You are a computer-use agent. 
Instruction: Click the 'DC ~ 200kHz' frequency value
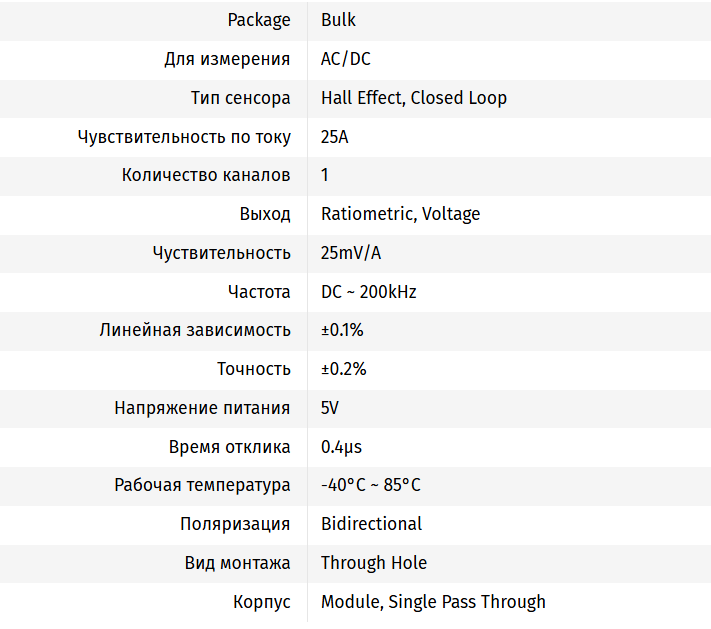(368, 292)
